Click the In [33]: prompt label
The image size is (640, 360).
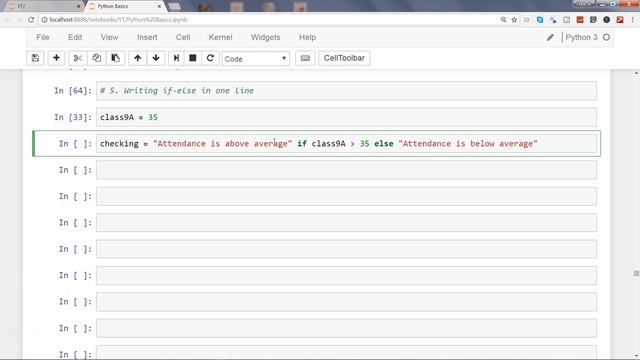point(73,117)
